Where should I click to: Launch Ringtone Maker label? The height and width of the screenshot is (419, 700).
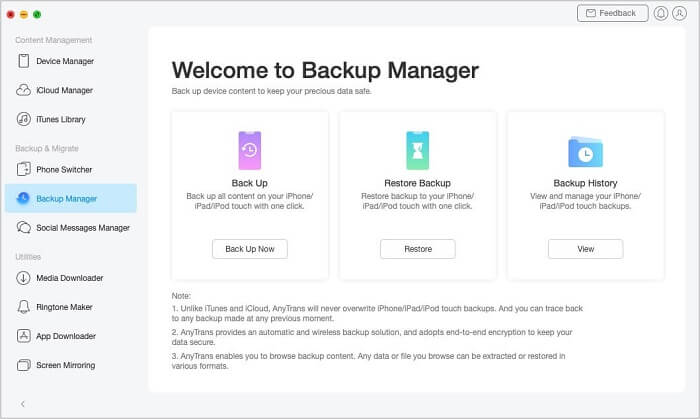[x=64, y=307]
